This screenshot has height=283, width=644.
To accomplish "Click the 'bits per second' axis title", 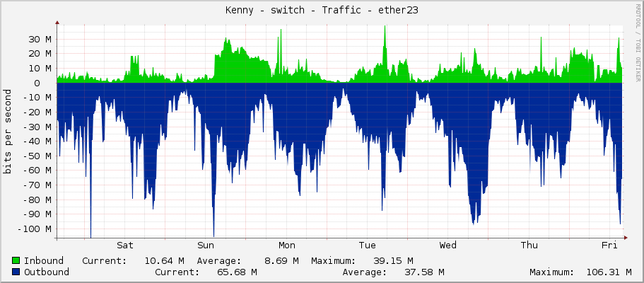I will click(7, 131).
